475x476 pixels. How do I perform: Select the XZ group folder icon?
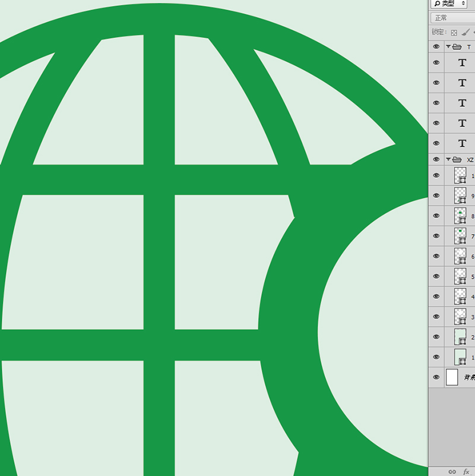tap(457, 159)
